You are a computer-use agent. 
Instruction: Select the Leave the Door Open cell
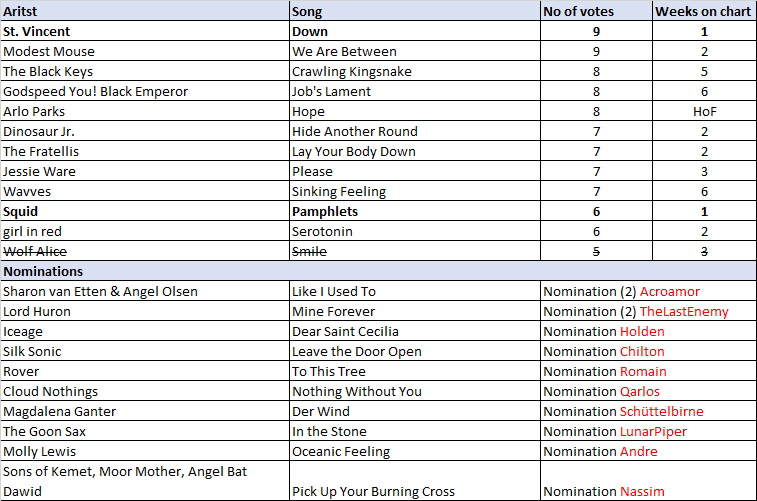pos(415,351)
